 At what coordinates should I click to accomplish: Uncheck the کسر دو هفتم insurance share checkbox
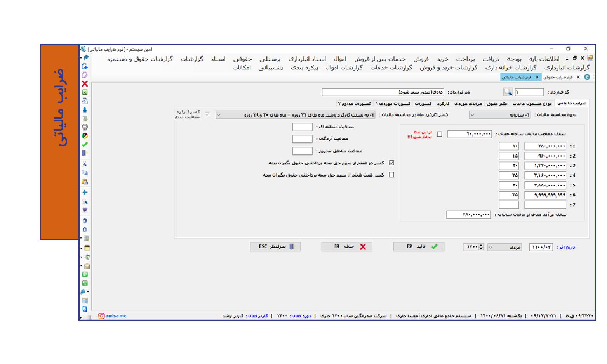tap(391, 163)
